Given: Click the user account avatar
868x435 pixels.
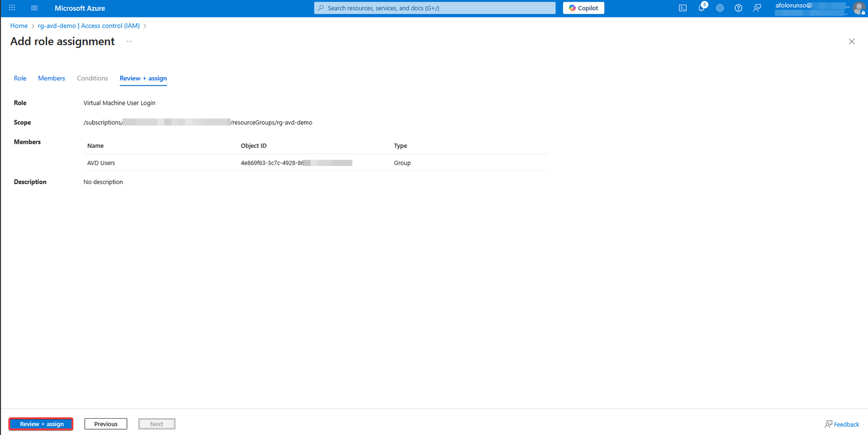Looking at the screenshot, I should pyautogui.click(x=858, y=8).
